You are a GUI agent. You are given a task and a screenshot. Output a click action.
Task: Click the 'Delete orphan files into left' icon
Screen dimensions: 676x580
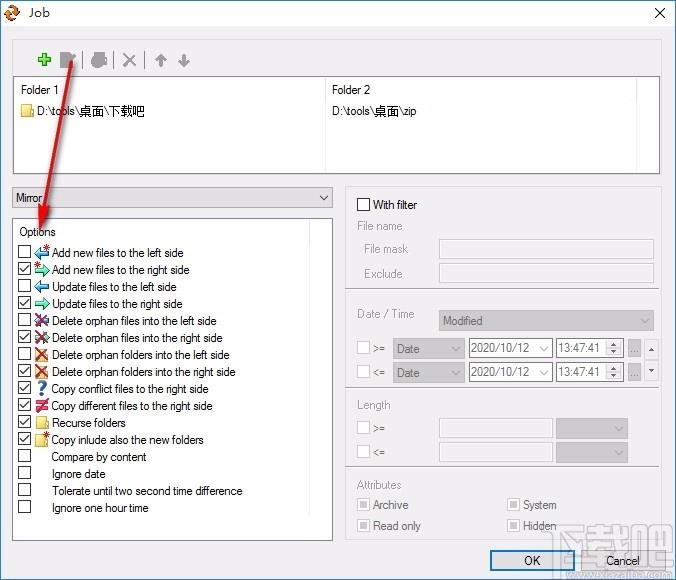point(42,320)
